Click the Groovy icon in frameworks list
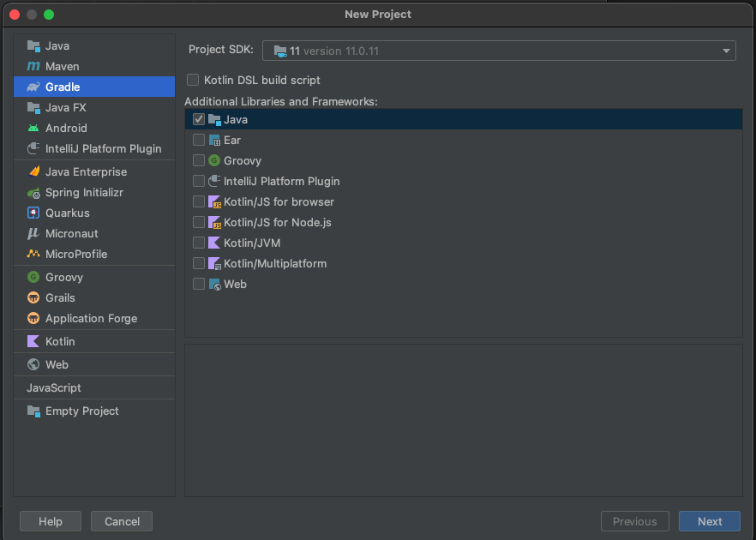756x540 pixels. tap(214, 160)
